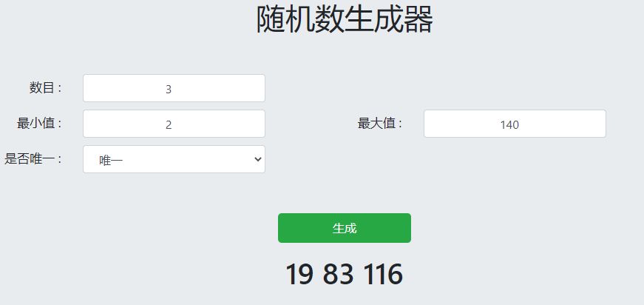Click the 生成 green button
The height and width of the screenshot is (305, 644).
pyautogui.click(x=344, y=228)
